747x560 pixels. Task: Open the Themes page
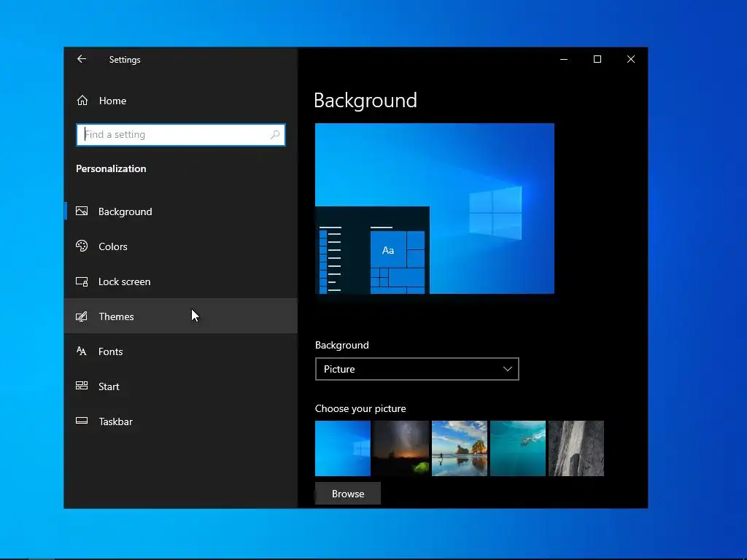(181, 316)
